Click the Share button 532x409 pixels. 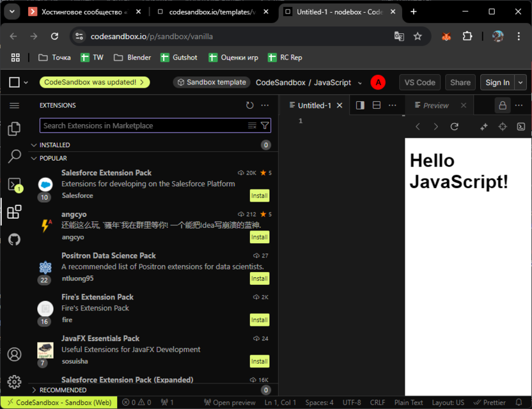coord(460,83)
